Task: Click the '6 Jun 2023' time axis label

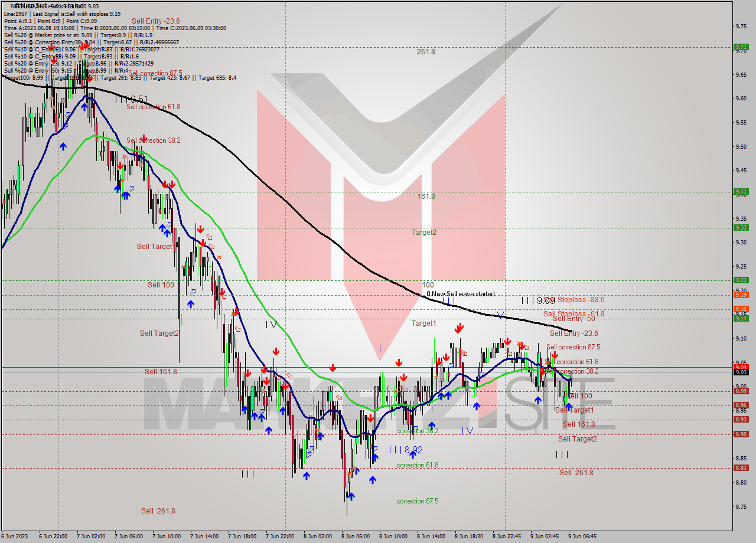Action: click(x=14, y=537)
